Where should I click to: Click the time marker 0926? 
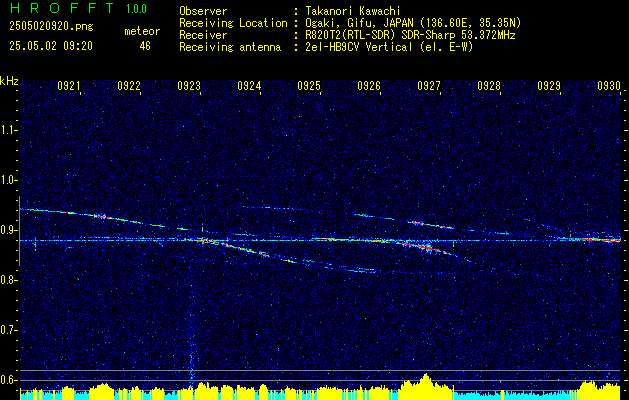(369, 85)
